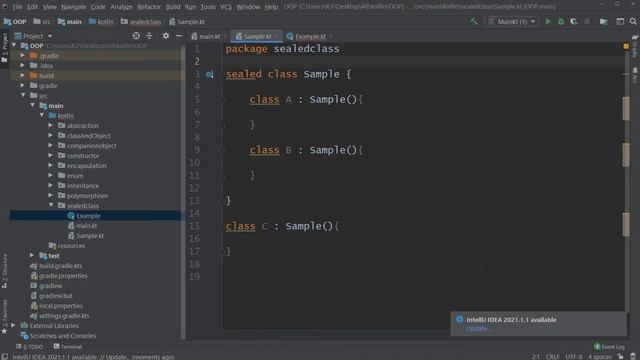Click the yellow inspection warning indicator

coord(626,47)
